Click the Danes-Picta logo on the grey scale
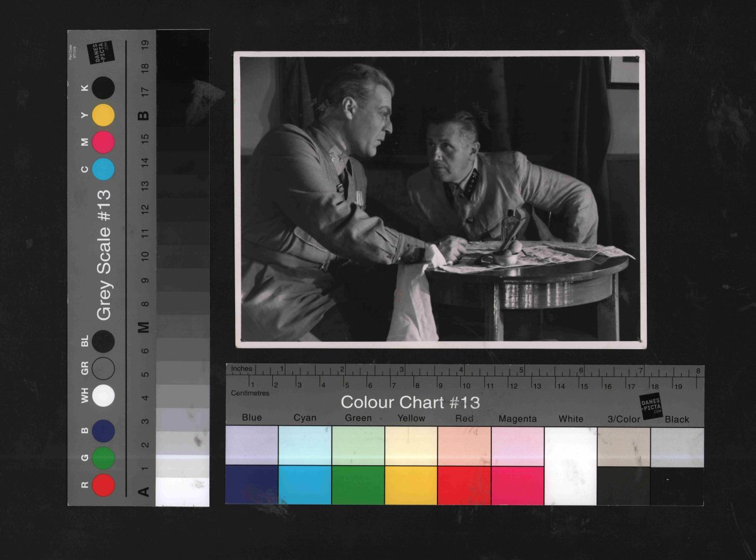Image resolution: width=756 pixels, height=560 pixels. (x=101, y=53)
